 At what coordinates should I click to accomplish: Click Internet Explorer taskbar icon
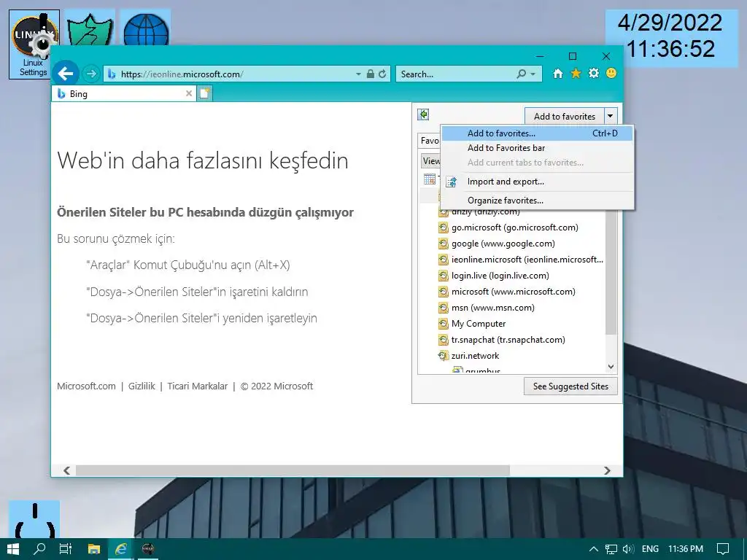point(120,549)
